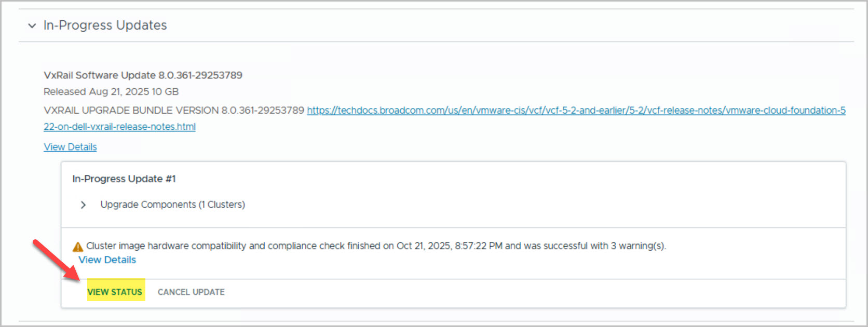The height and width of the screenshot is (327, 868).
Task: Open View Details below the compliance warning
Action: tap(107, 260)
